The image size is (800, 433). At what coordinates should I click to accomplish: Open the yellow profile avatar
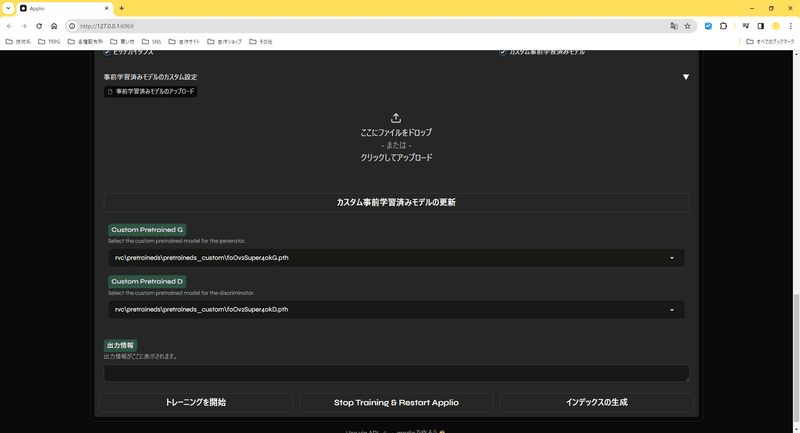[776, 26]
